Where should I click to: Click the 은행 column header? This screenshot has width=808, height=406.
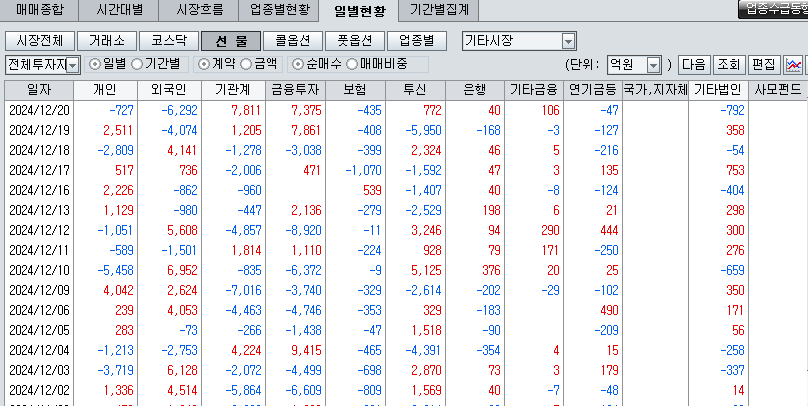point(475,90)
